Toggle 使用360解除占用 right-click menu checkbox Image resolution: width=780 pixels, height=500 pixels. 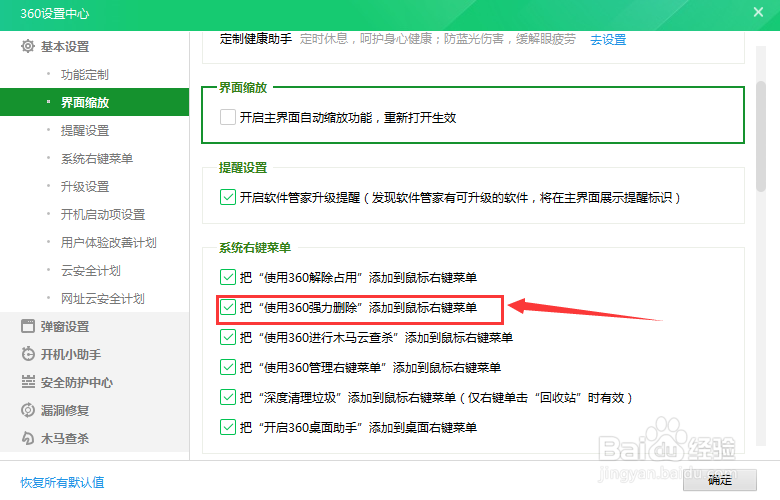[228, 277]
